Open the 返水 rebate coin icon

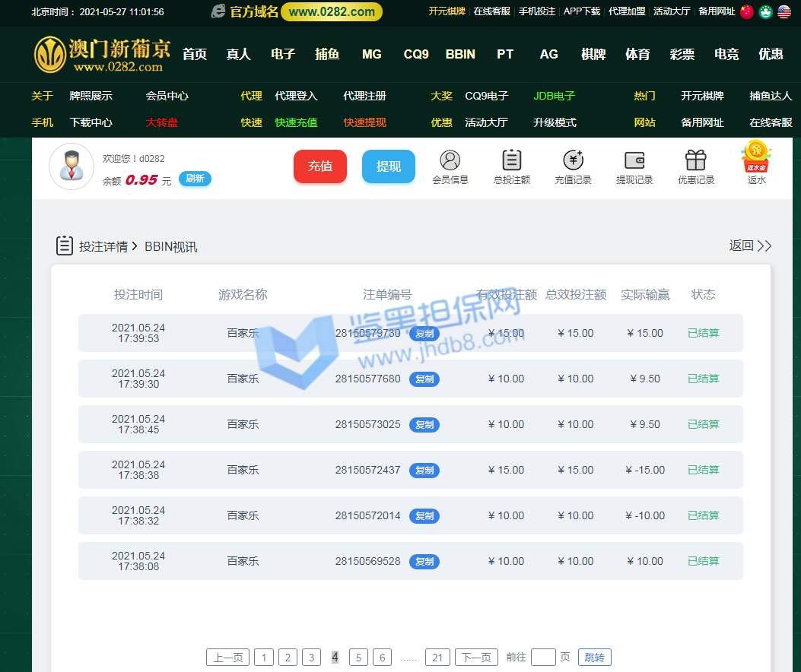point(756,157)
